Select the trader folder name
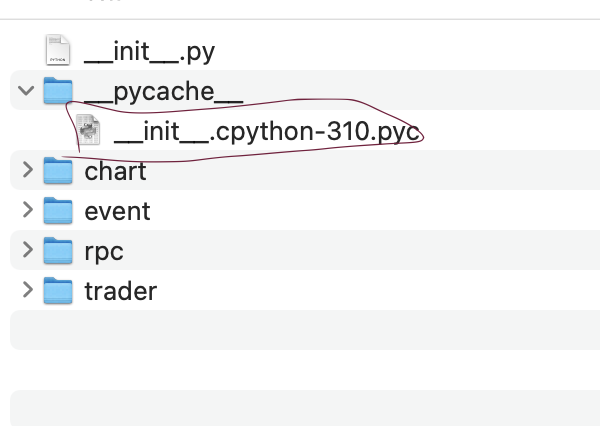The width and height of the screenshot is (600, 426). (120, 291)
